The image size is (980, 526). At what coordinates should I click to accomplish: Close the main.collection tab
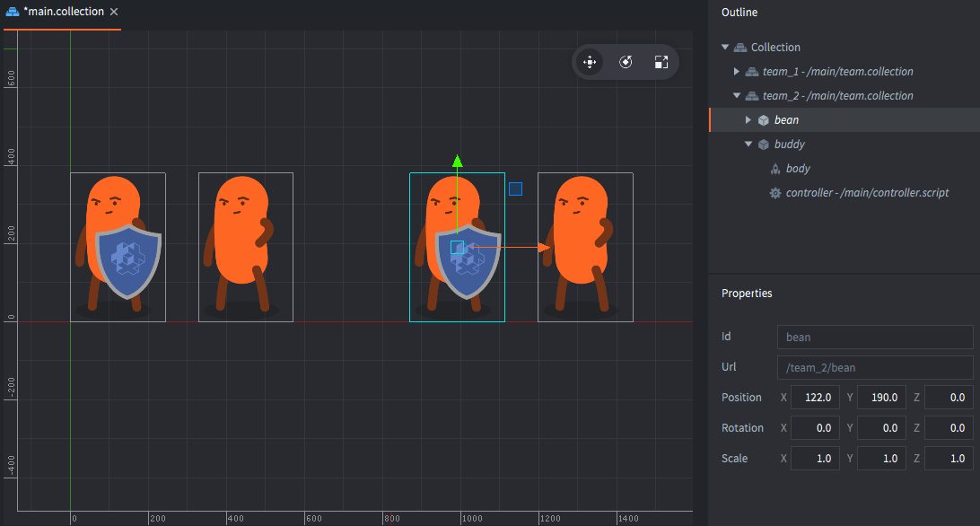(113, 13)
